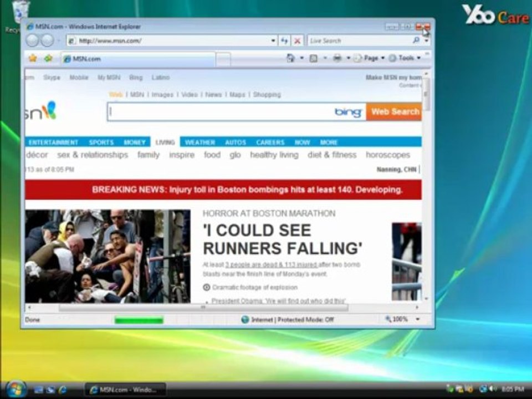The image size is (532, 399).
Task: Click the Skype link in top bar
Action: click(x=52, y=78)
